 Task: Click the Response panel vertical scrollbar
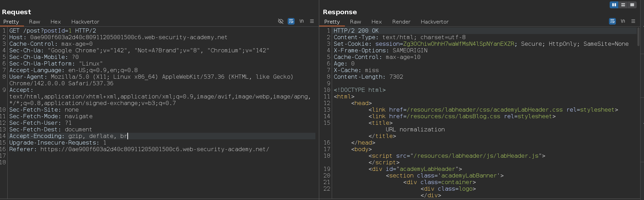(638, 37)
